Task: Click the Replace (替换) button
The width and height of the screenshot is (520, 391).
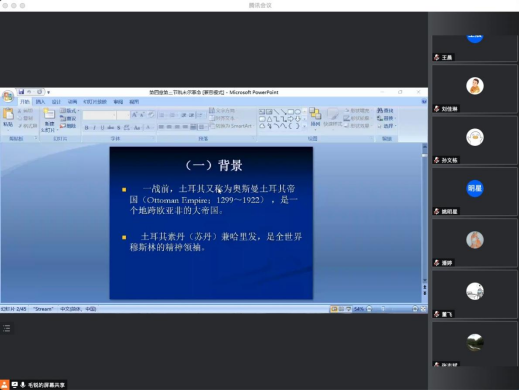Action: tap(385, 118)
